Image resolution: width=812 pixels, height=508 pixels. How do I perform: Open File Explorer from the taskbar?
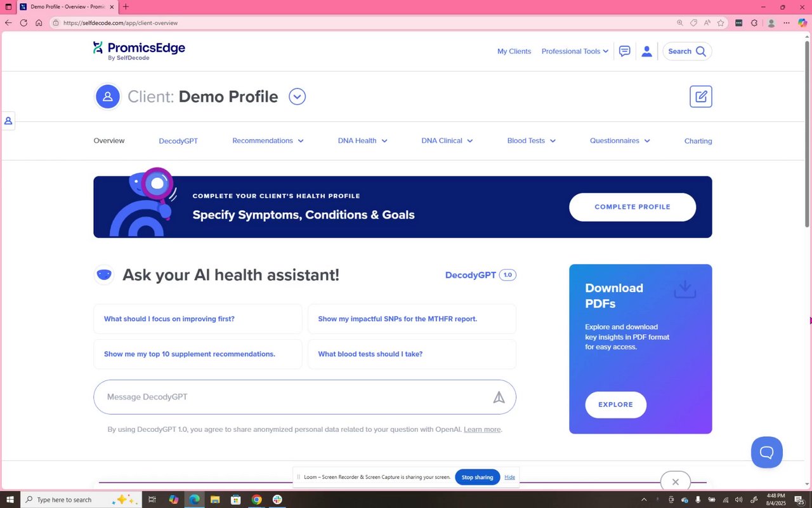point(215,500)
